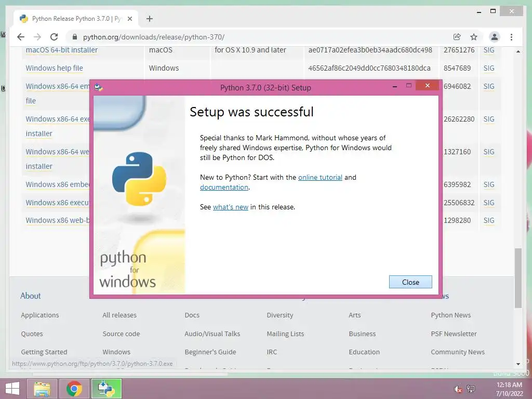Open Arts footer link

[x=354, y=315]
